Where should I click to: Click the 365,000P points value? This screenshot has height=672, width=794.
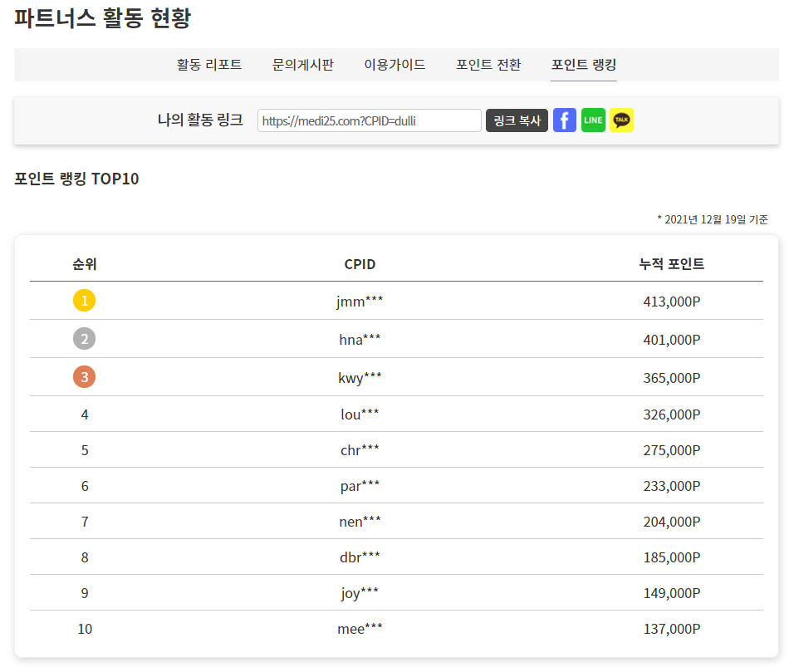click(x=671, y=378)
